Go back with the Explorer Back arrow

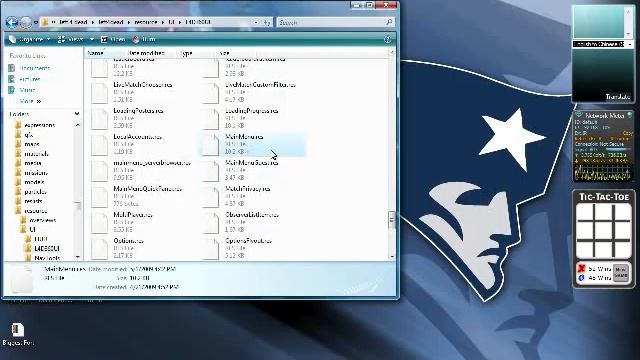[x=12, y=22]
